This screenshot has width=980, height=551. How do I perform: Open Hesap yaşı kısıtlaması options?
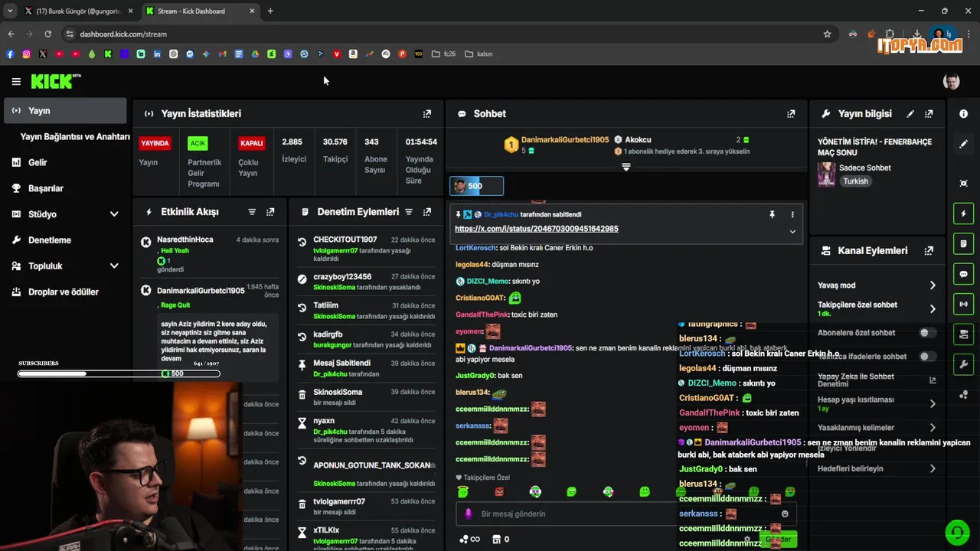click(877, 403)
